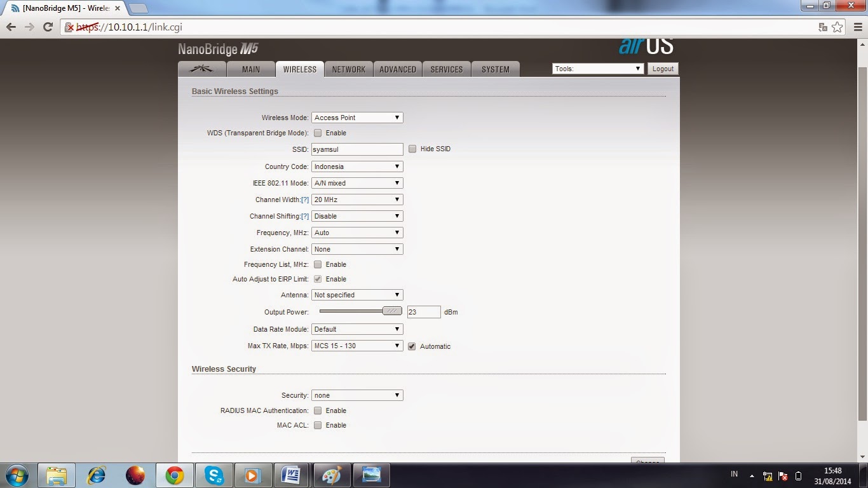The width and height of the screenshot is (868, 488).
Task: Click the antenna device icon tab
Action: [201, 69]
